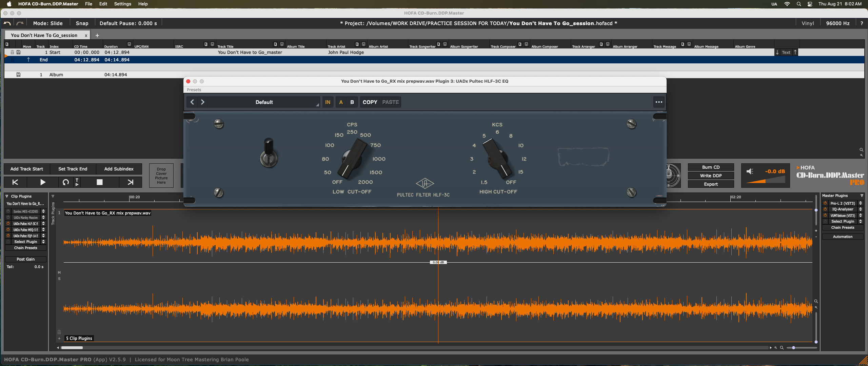
Task: Click the Play transport button
Action: 43,182
